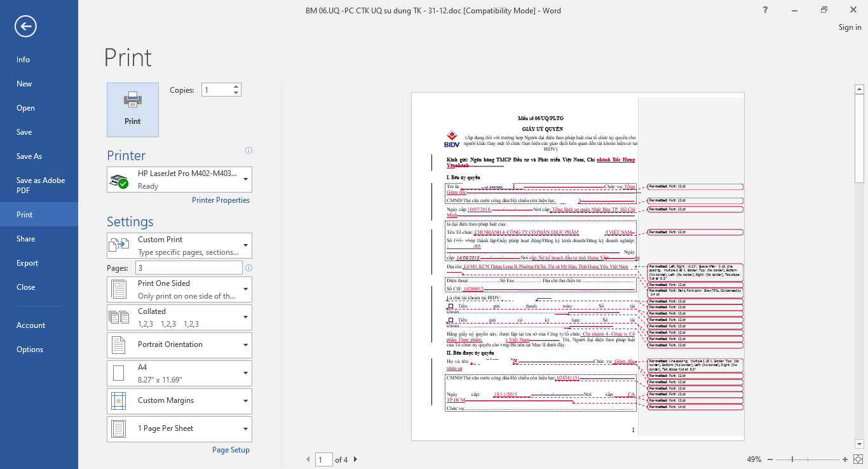Click the Custom Print pages icon
Screen dimensions: 868x469
pyautogui.click(x=119, y=245)
